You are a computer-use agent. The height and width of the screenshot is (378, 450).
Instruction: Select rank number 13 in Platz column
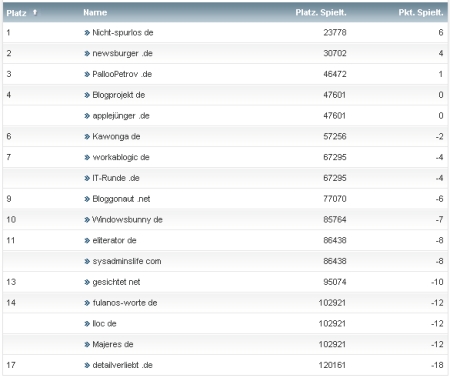point(11,282)
